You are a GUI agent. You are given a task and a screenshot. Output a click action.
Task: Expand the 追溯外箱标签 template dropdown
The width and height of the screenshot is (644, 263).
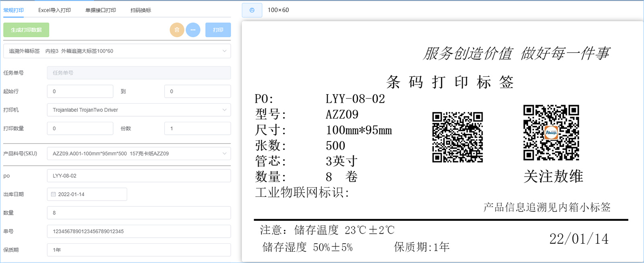pyautogui.click(x=117, y=51)
